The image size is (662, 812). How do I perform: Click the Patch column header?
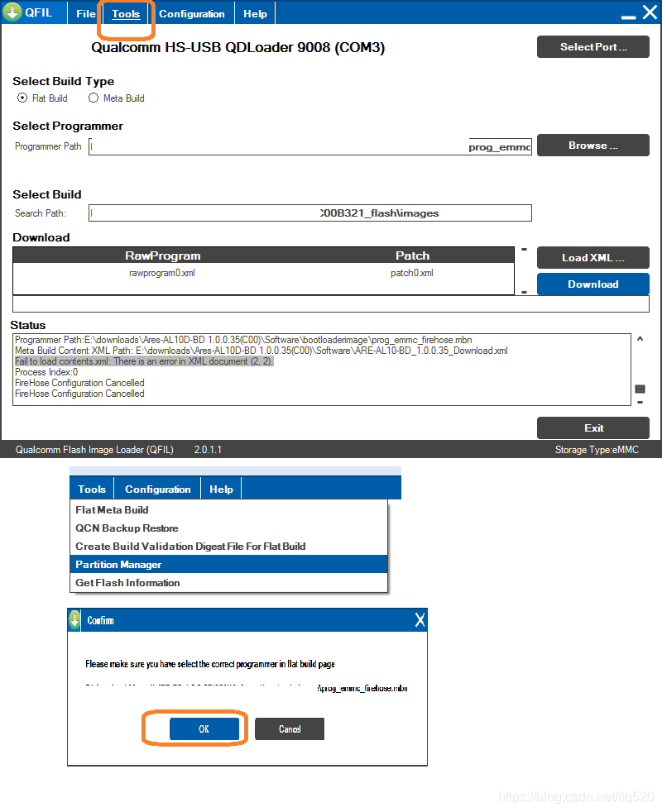[x=413, y=256]
